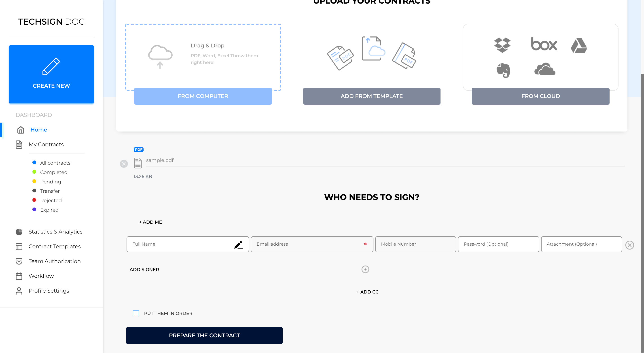Click the PDF badge label

pos(138,150)
